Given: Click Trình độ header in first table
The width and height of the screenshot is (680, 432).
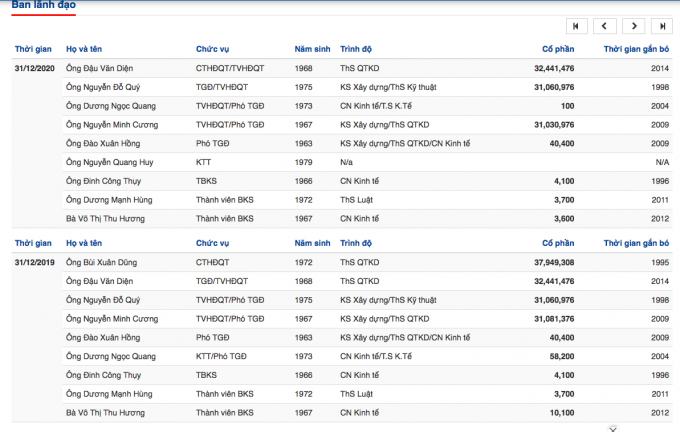Looking at the screenshot, I should tap(356, 49).
